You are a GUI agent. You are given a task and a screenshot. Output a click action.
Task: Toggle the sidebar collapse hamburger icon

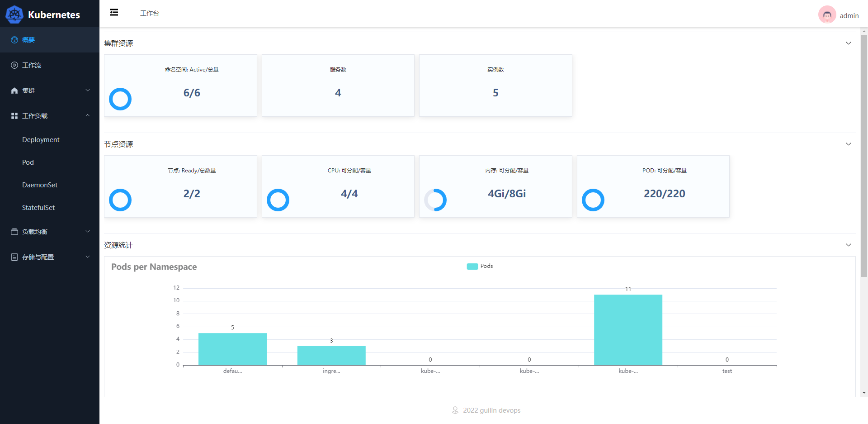pos(114,13)
